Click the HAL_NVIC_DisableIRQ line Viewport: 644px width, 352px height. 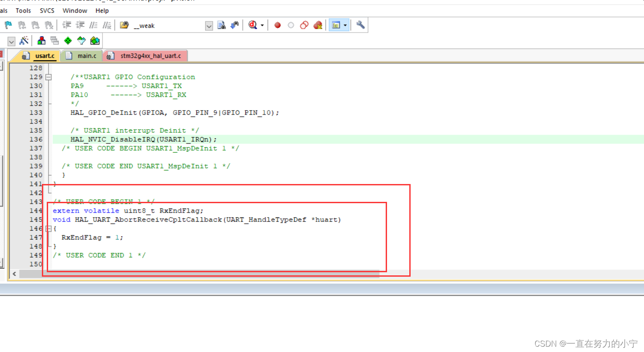click(x=143, y=139)
